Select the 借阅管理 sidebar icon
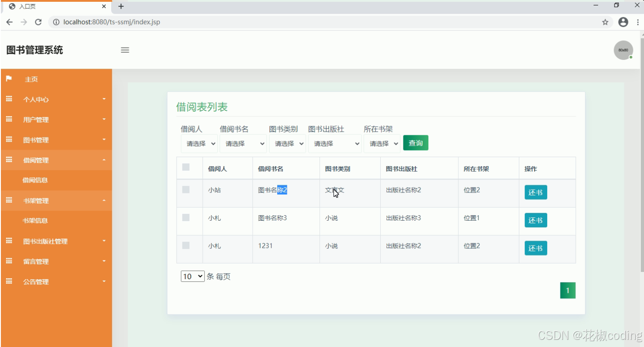 9,160
